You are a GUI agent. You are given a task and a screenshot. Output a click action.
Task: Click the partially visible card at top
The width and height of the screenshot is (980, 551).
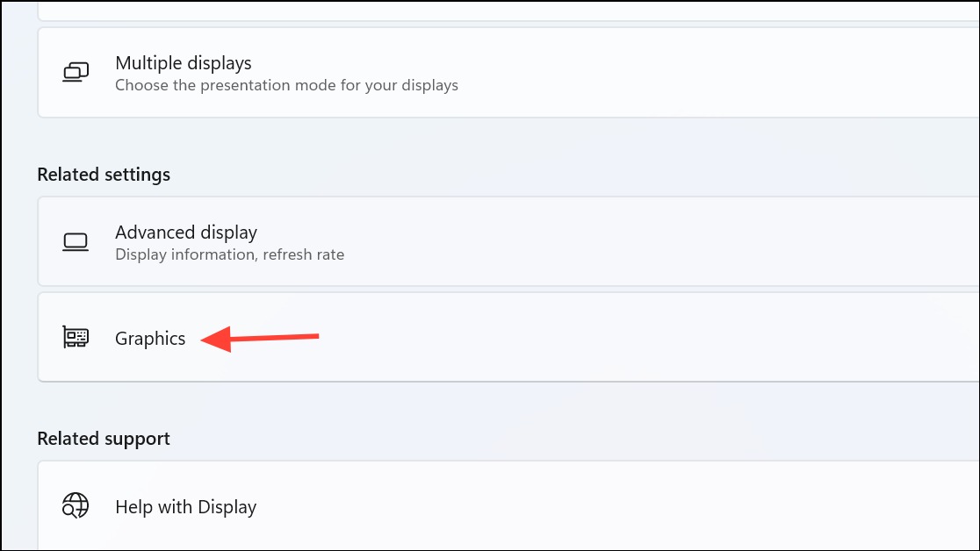pos(508,11)
